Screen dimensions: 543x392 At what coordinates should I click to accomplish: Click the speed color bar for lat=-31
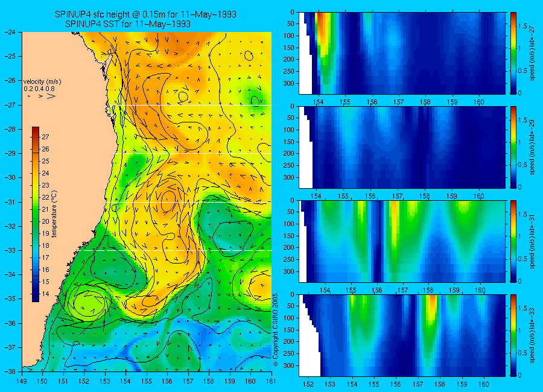(513, 241)
